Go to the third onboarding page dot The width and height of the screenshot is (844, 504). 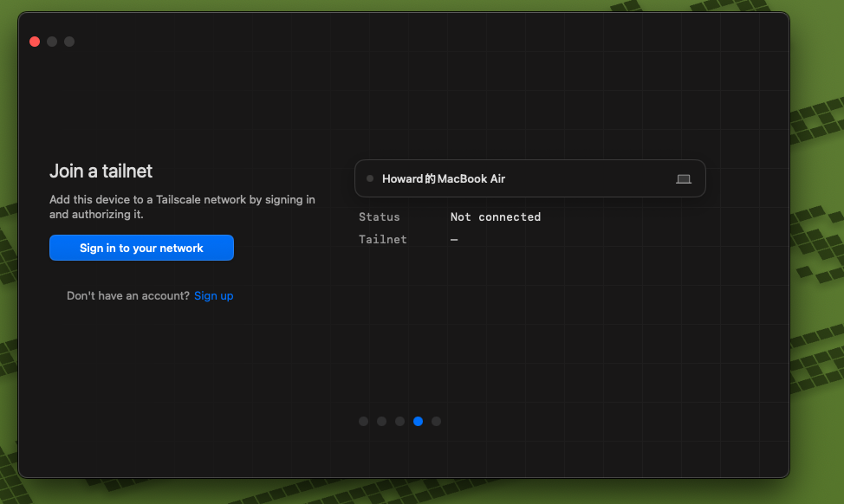[x=400, y=421]
